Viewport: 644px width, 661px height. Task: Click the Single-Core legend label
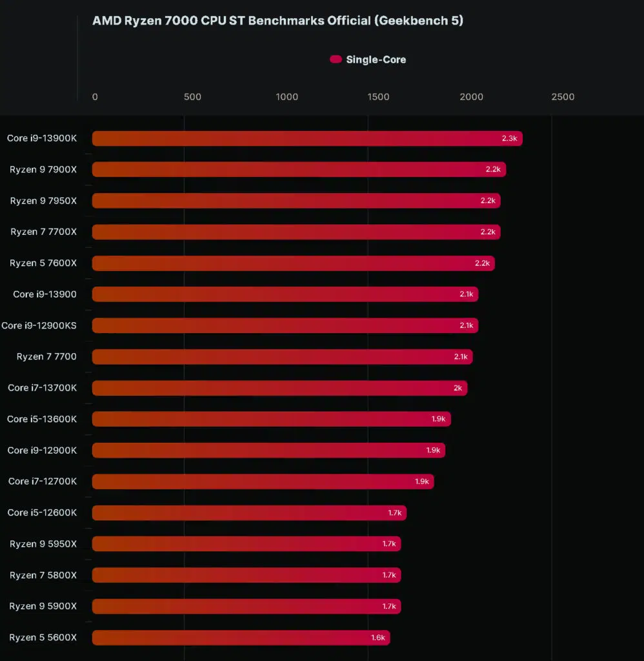click(x=376, y=59)
